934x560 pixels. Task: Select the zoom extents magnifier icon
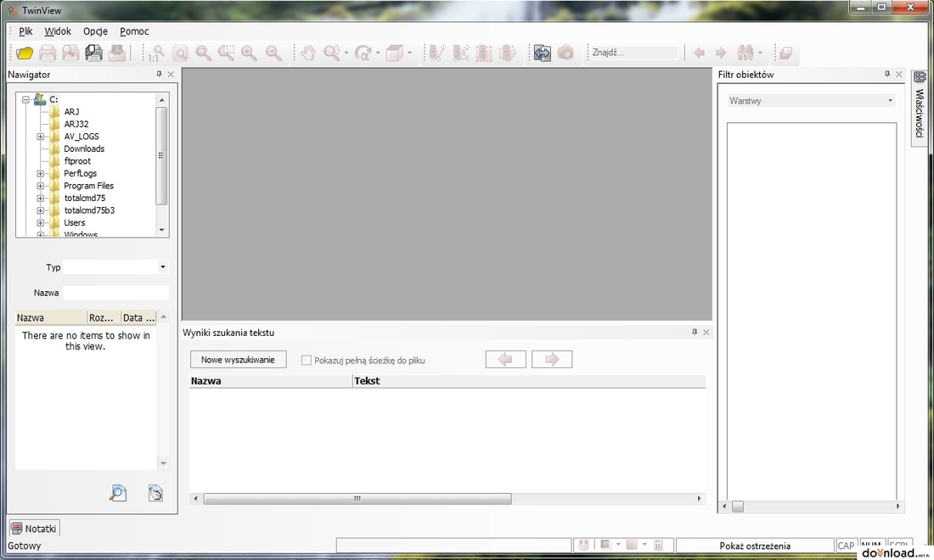coord(203,53)
